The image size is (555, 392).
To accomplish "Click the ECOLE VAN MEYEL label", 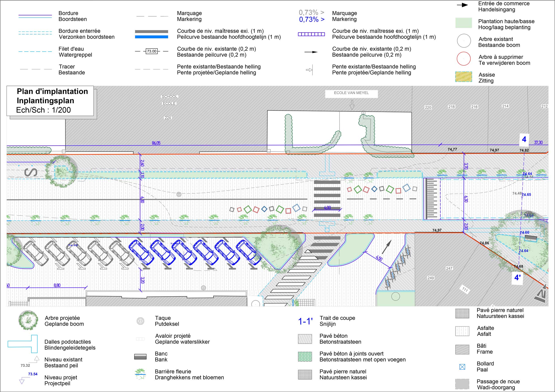I will click(x=351, y=93).
